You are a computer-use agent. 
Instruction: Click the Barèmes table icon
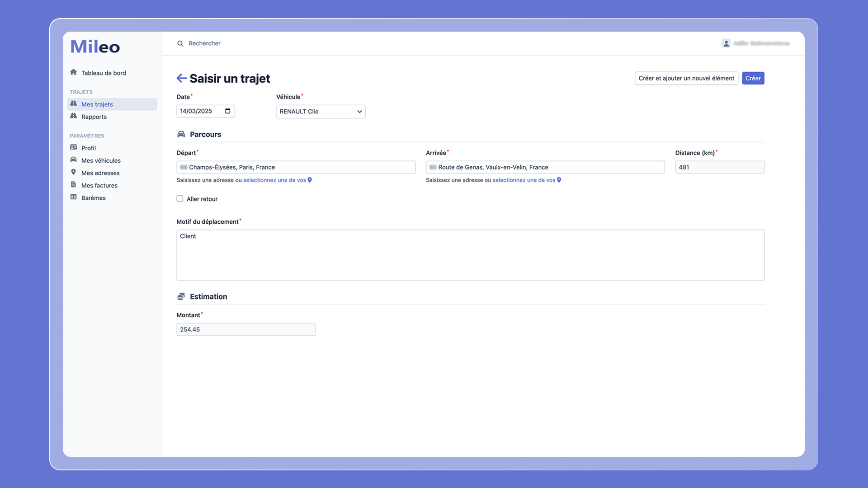[74, 197]
